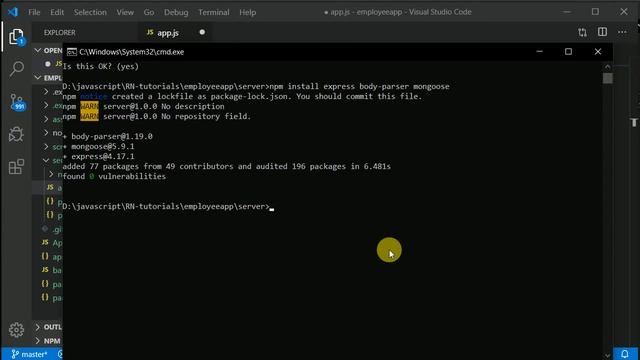Click the scrollbar thumb of the cmd window
This screenshot has width=640, height=360.
(x=607, y=78)
